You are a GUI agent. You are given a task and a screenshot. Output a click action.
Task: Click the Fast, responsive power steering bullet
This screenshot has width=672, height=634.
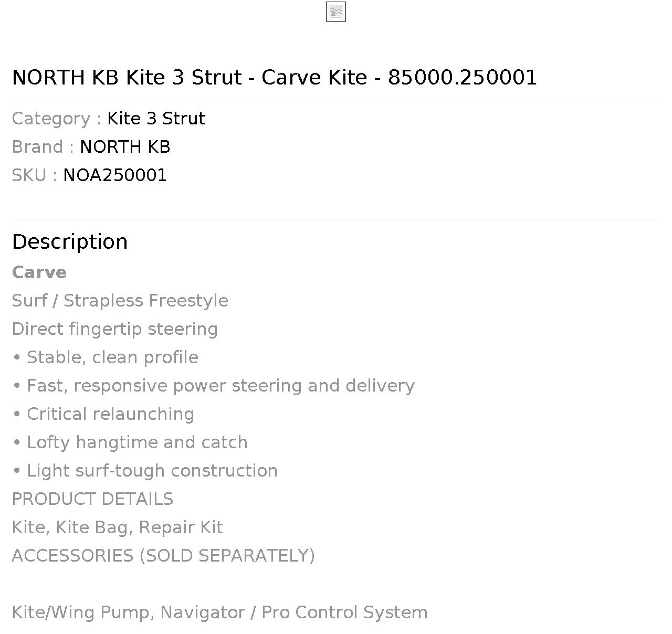point(213,386)
